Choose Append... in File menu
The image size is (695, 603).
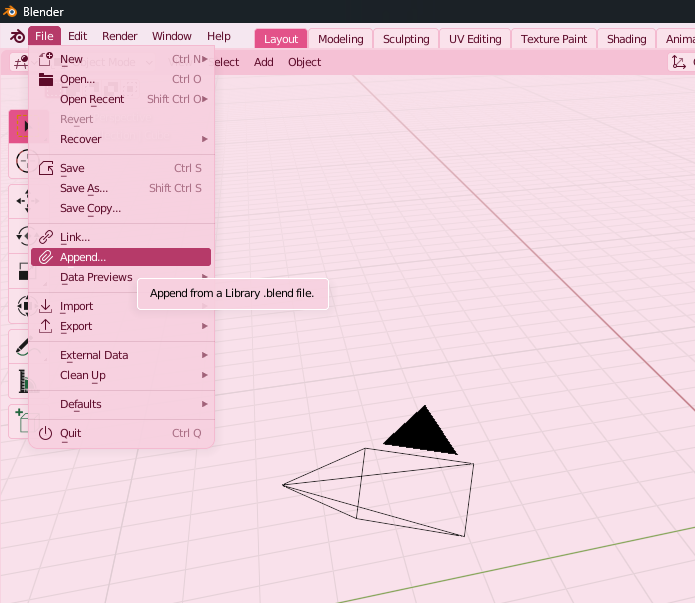(121, 257)
